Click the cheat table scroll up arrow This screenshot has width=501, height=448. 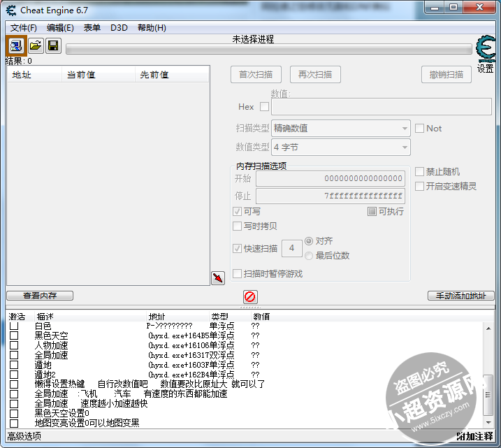[488, 328]
